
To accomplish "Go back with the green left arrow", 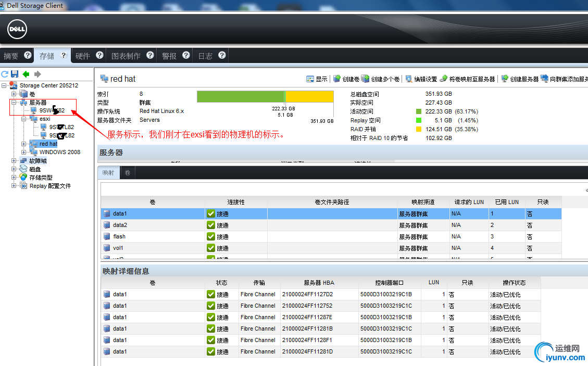I will coord(26,74).
